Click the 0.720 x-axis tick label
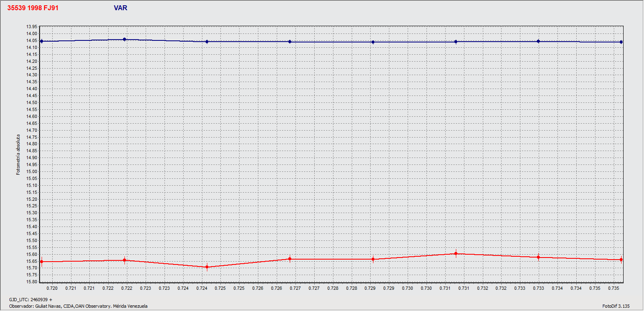The width and height of the screenshot is (644, 311). pos(52,288)
